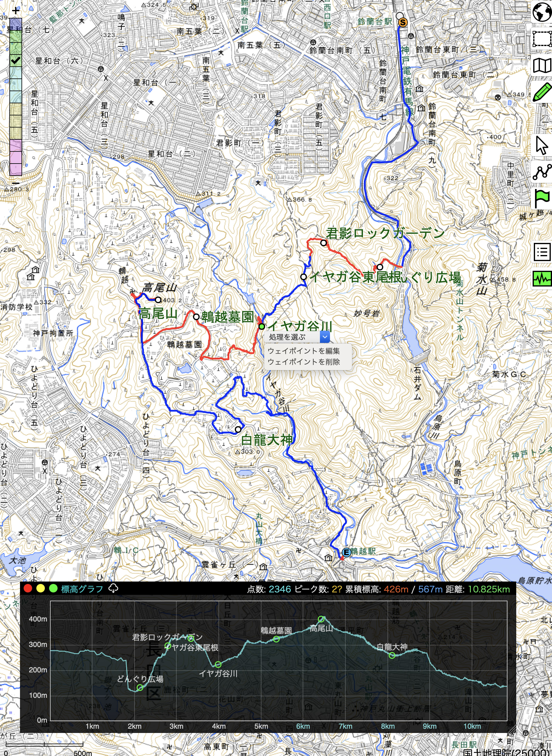
Task: Click the bottom pink zoom level cell
Action: (x=16, y=169)
